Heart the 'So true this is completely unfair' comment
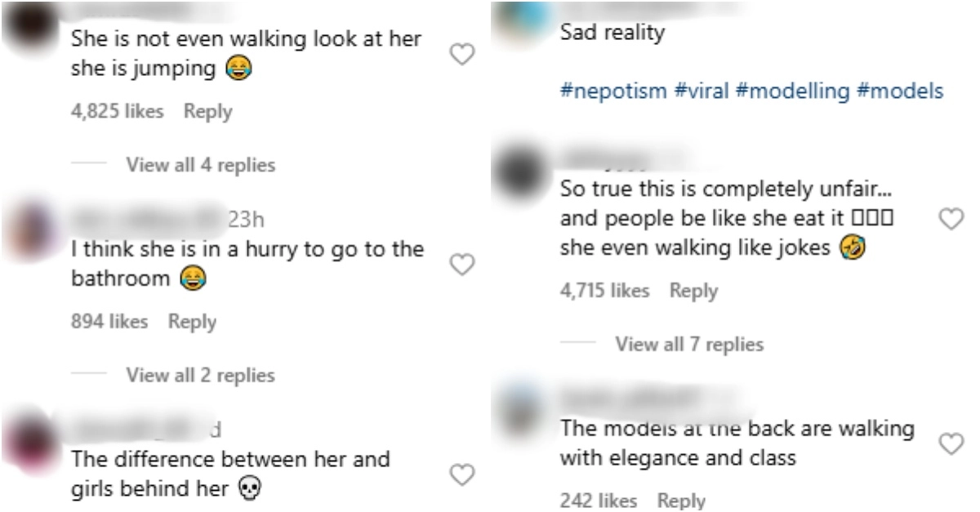Image resolution: width=980 pixels, height=512 pixels. point(949,218)
